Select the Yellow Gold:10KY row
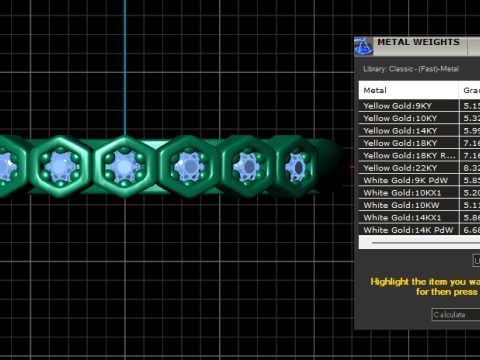 pos(419,118)
